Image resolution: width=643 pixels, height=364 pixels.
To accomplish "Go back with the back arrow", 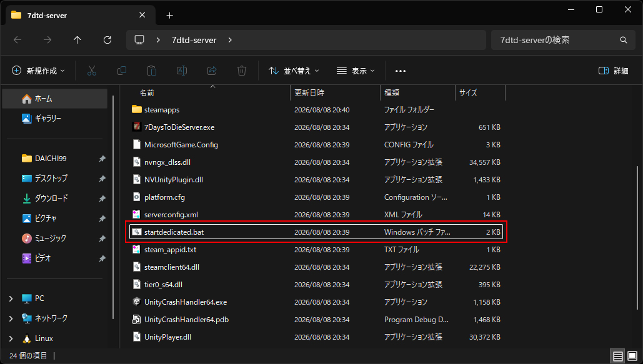I will [x=17, y=40].
